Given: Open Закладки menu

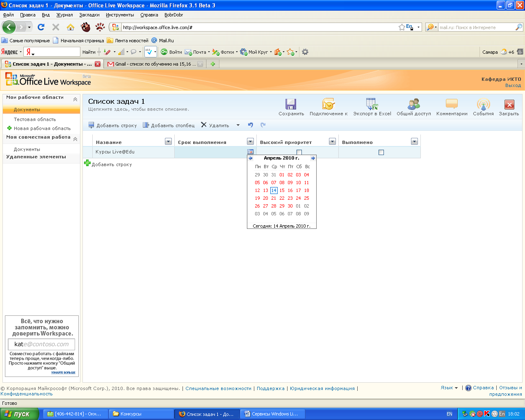Looking at the screenshot, I should 89,15.
